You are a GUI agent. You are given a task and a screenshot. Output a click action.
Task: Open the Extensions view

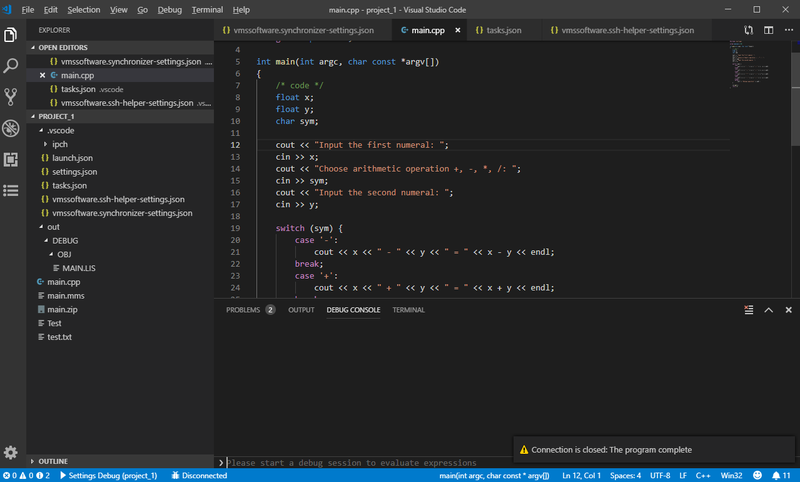[x=11, y=159]
